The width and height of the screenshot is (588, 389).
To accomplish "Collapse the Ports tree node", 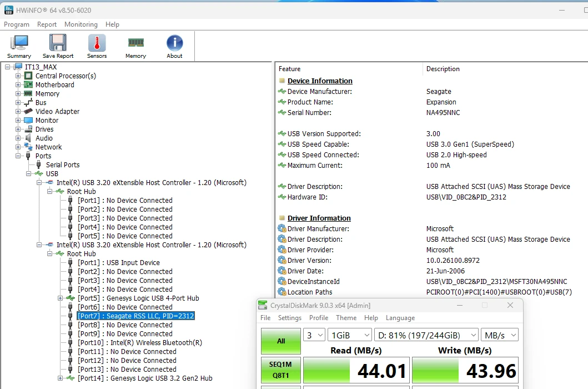I will click(18, 156).
